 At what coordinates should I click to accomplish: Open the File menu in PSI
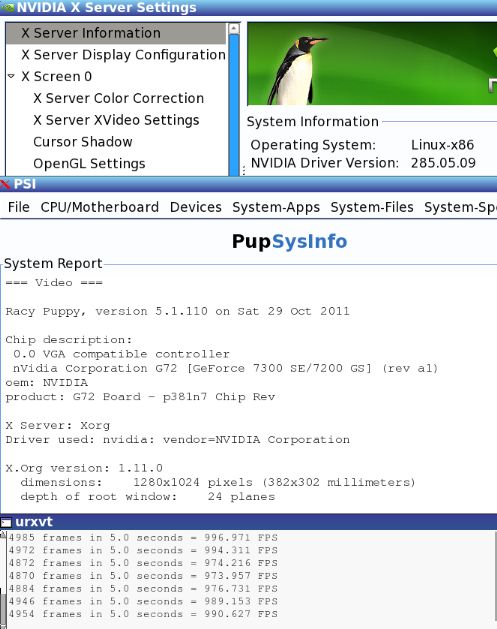18,207
